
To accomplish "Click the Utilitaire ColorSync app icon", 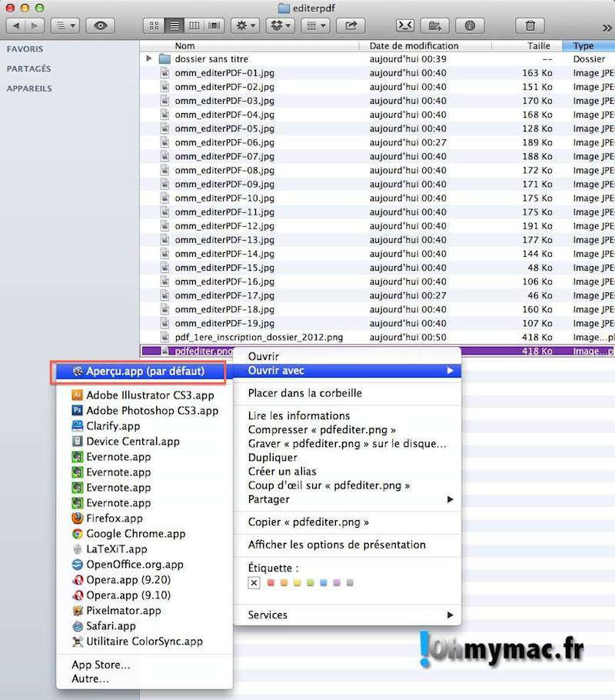I will point(77,641).
